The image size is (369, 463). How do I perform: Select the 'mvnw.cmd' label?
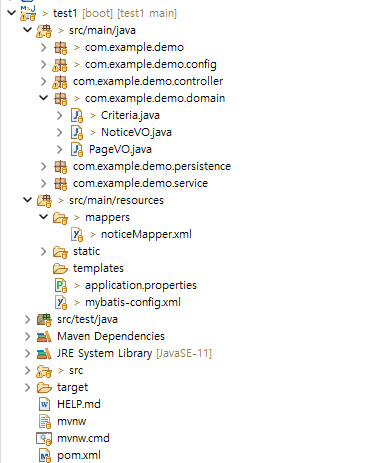click(83, 439)
